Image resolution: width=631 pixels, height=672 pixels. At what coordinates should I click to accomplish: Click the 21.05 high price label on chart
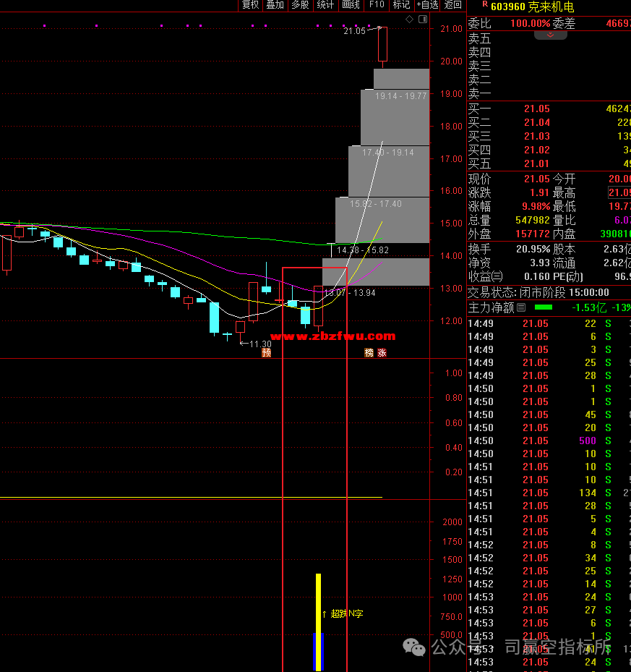[354, 31]
